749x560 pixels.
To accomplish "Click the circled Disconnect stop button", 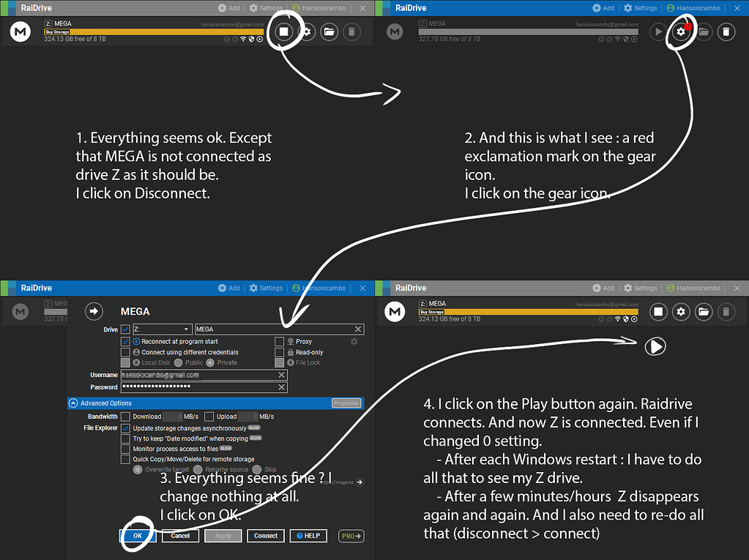I will pyautogui.click(x=284, y=32).
